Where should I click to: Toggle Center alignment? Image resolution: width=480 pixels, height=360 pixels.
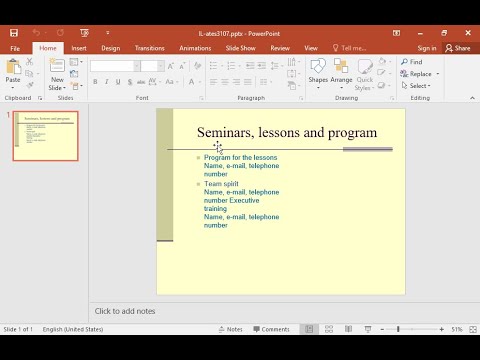(x=225, y=82)
